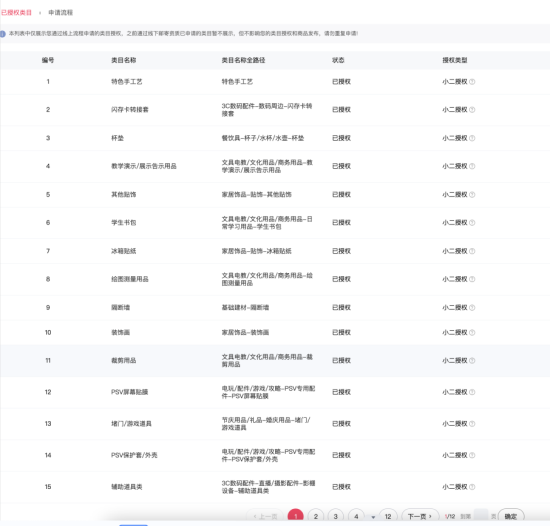Click help icon beside 小二授权 in row 9

coord(472,308)
